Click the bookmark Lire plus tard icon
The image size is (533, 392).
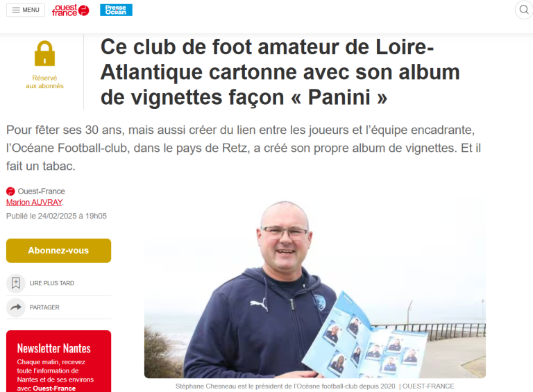click(16, 283)
